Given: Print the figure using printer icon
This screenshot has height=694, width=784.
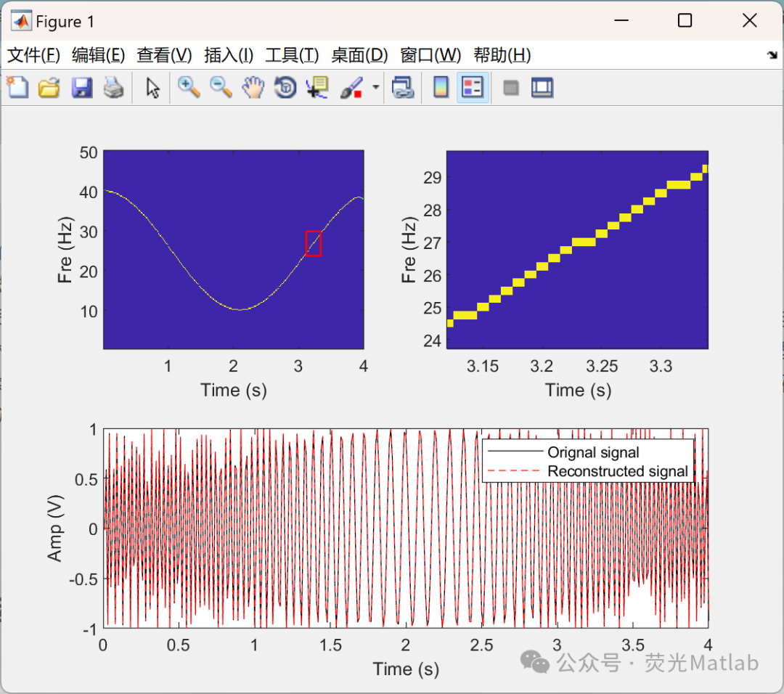Looking at the screenshot, I should [113, 88].
